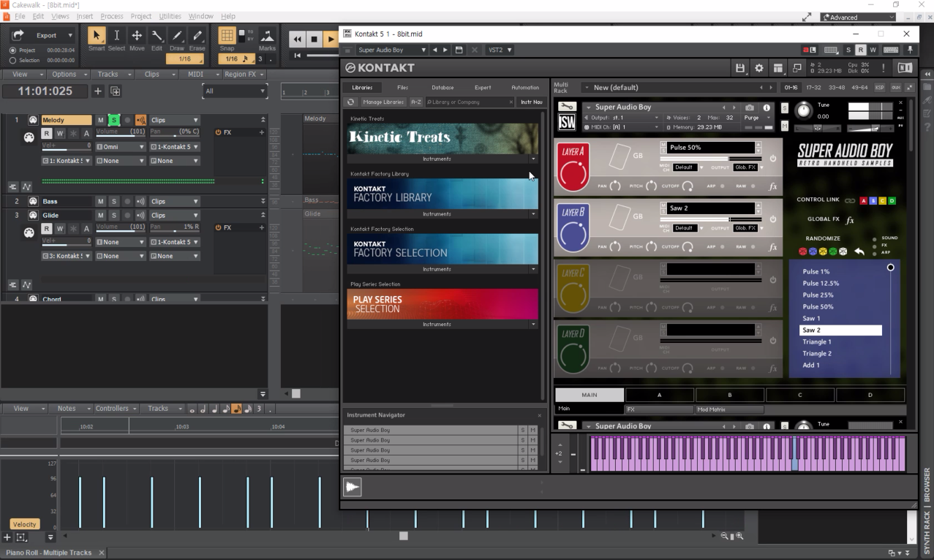Click the Control Link chain icon
The height and width of the screenshot is (560, 934).
pos(850,200)
